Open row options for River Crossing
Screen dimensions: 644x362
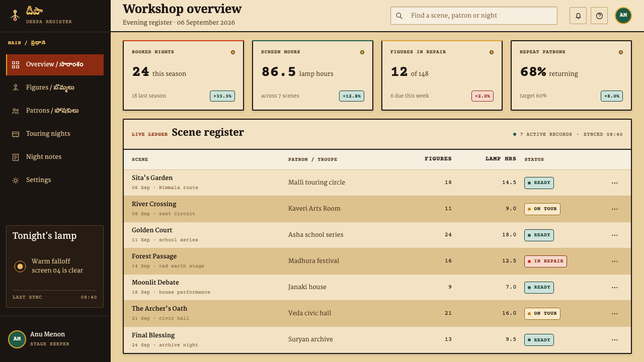(x=615, y=209)
